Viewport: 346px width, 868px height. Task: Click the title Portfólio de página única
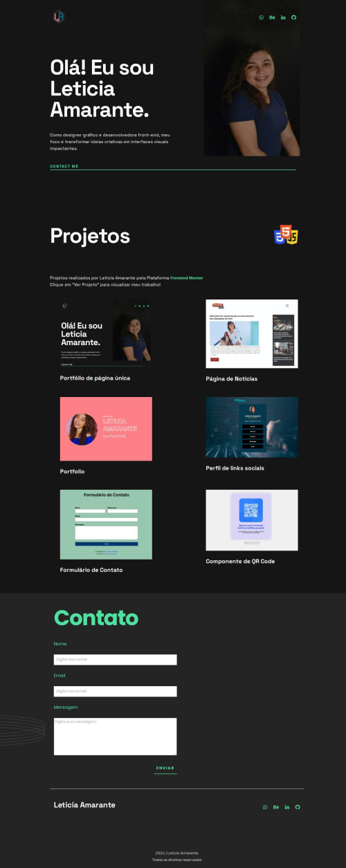95,378
